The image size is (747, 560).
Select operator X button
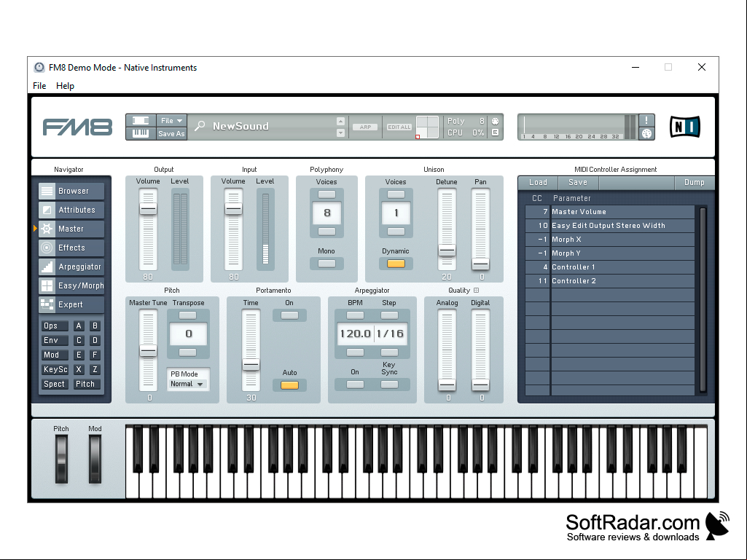coord(79,369)
